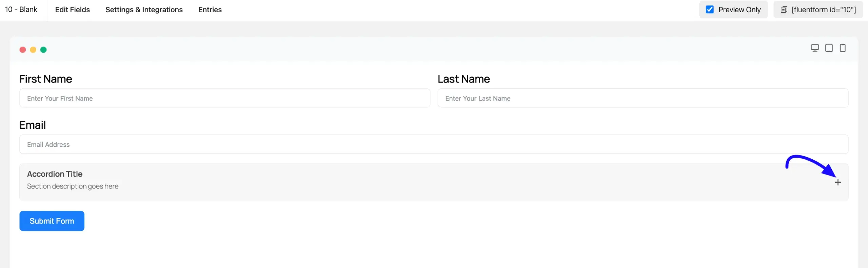
Task: Switch to tablet preview icon
Action: click(x=829, y=48)
